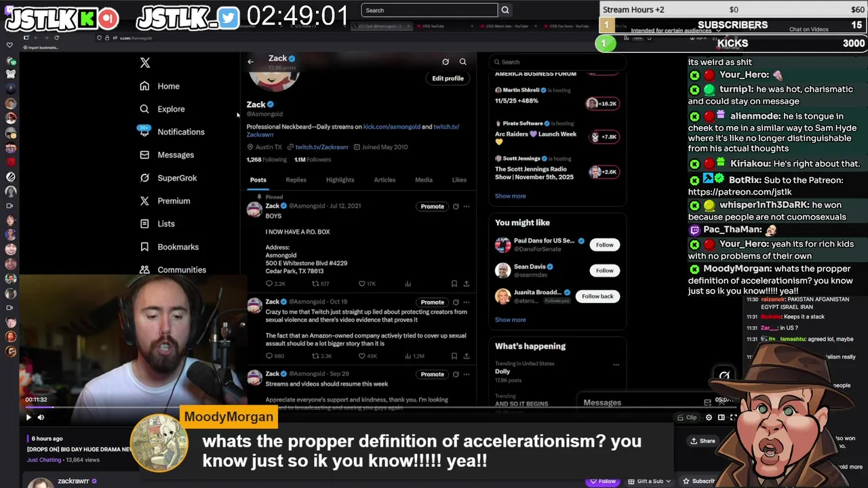The height and width of the screenshot is (488, 868).
Task: Show more under You might like
Action: (x=510, y=320)
